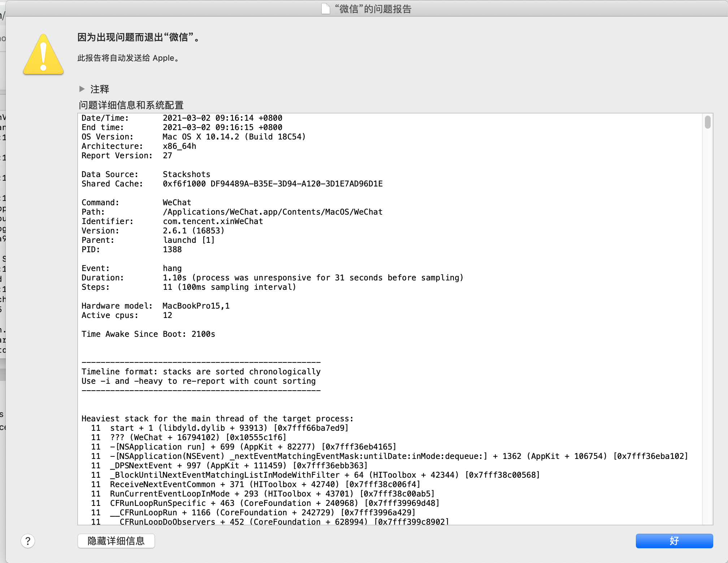Click the Time Awake Since Boot line
This screenshot has height=563, width=728.
tap(148, 334)
